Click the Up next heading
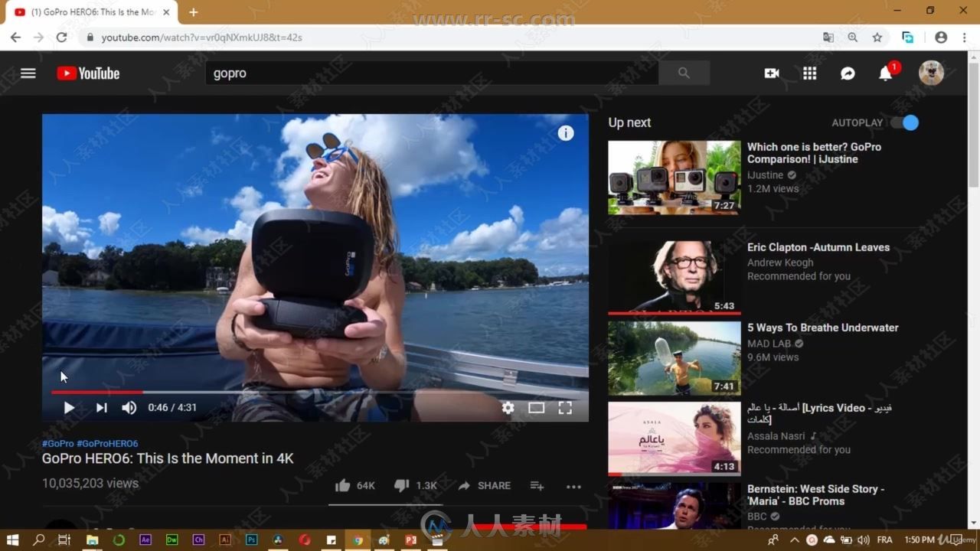Image resolution: width=980 pixels, height=551 pixels. coord(629,122)
